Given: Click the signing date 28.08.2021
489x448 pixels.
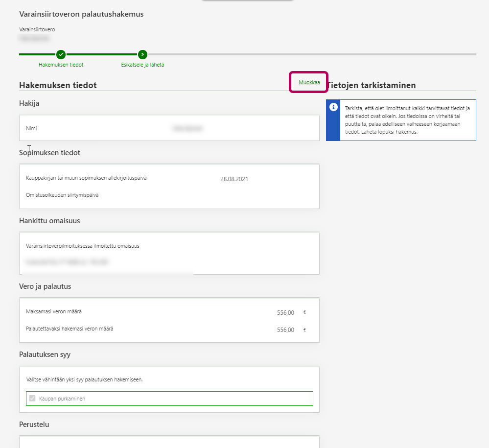Looking at the screenshot, I should [x=234, y=179].
